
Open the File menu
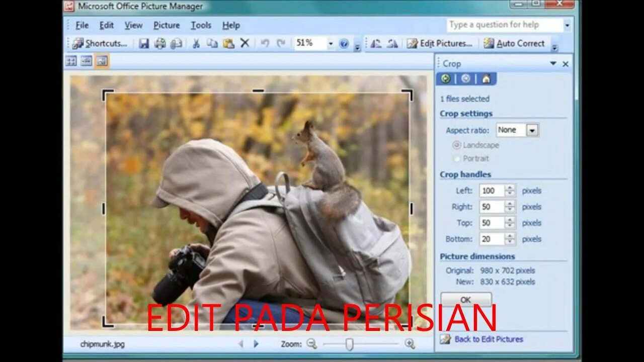(x=82, y=25)
